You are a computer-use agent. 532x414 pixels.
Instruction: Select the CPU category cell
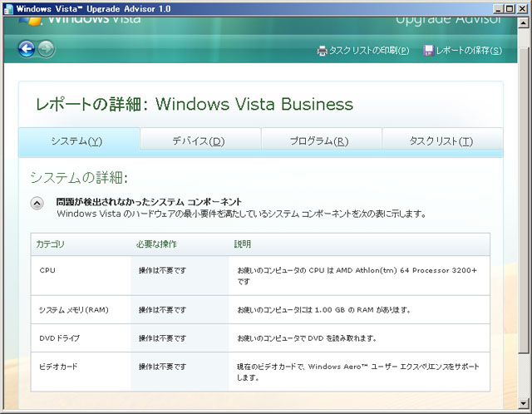coord(81,275)
